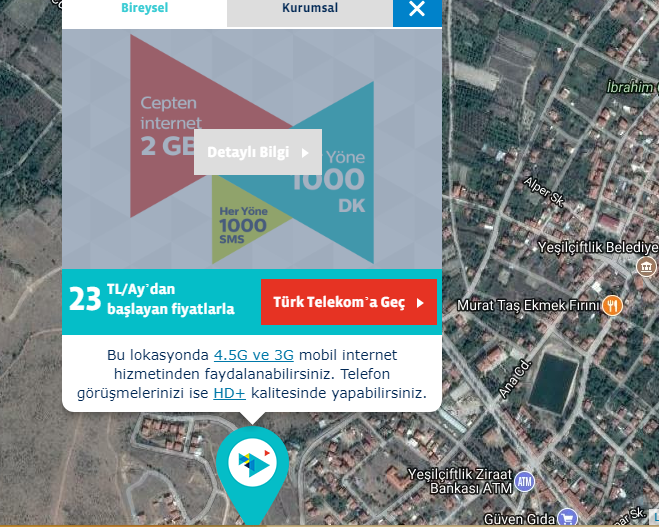The height and width of the screenshot is (527, 659).
Task: Click Yeşilçiftlik Ziraat Bankası ATM icon
Action: [525, 481]
